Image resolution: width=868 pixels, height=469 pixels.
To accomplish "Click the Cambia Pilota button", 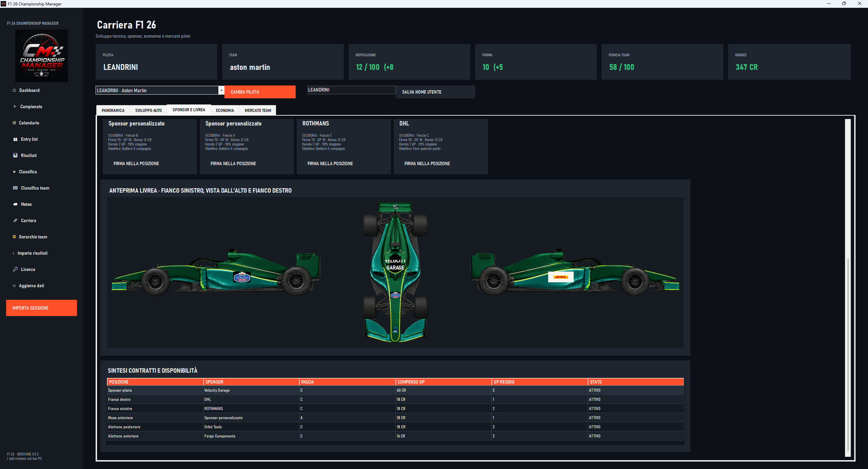I will (260, 92).
